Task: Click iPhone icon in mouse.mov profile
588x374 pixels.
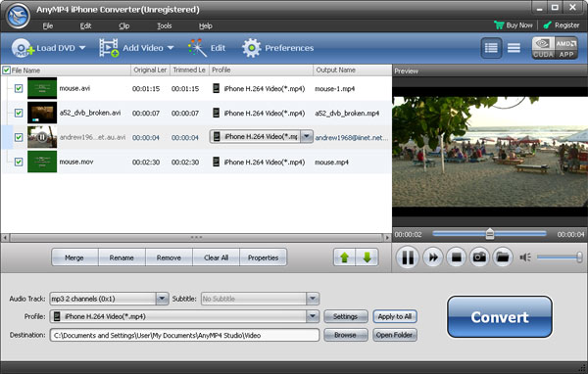Action: [x=216, y=162]
